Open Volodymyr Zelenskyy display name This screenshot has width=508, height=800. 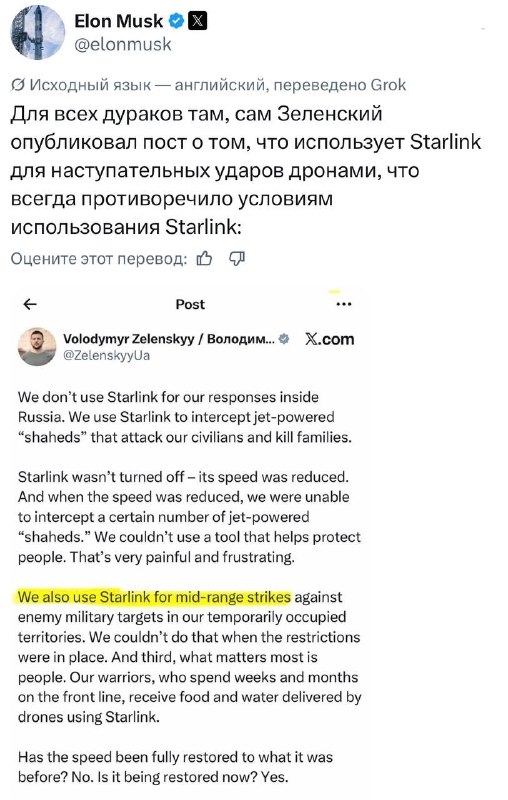(169, 339)
